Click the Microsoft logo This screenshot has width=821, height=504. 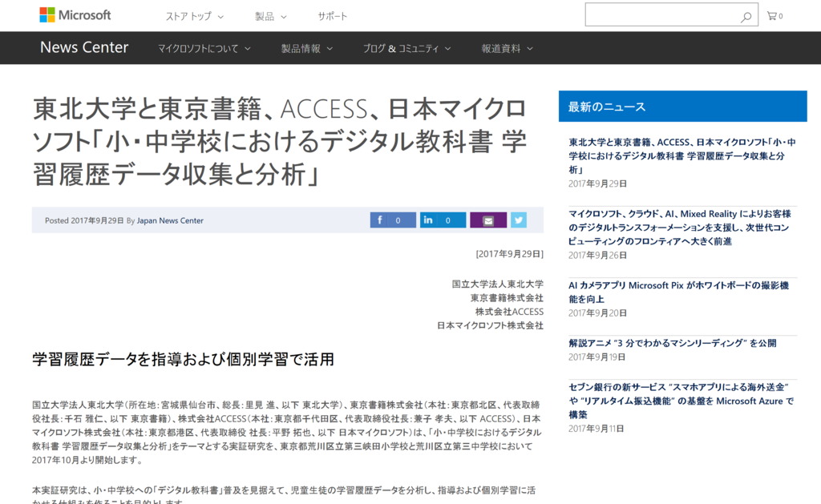point(75,15)
